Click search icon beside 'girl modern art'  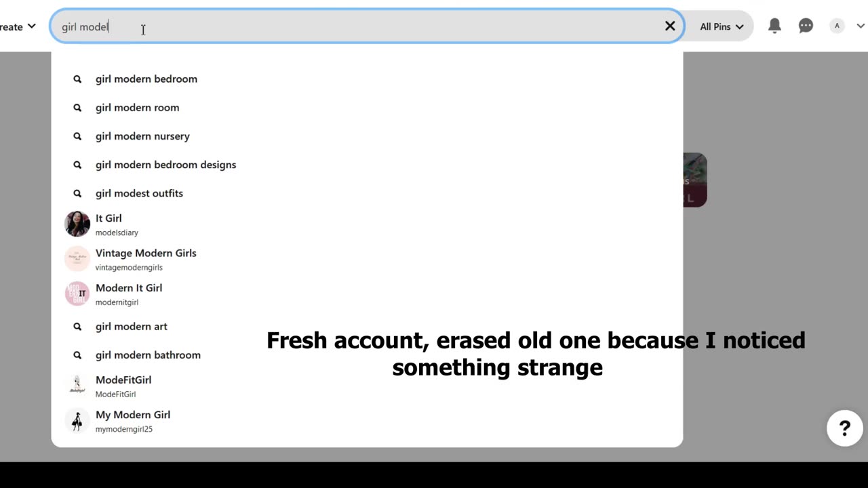point(77,327)
